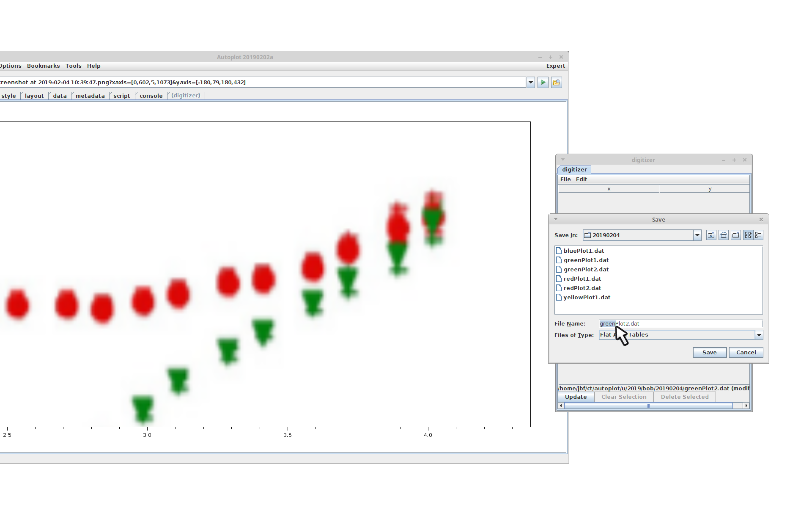Select bluePlot1.dat file
The image size is (812, 508).
tap(580, 251)
